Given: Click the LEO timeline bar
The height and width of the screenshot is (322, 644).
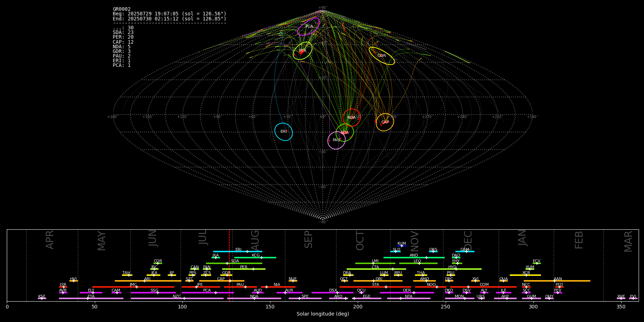Looking at the screenshot, I should (418, 263).
